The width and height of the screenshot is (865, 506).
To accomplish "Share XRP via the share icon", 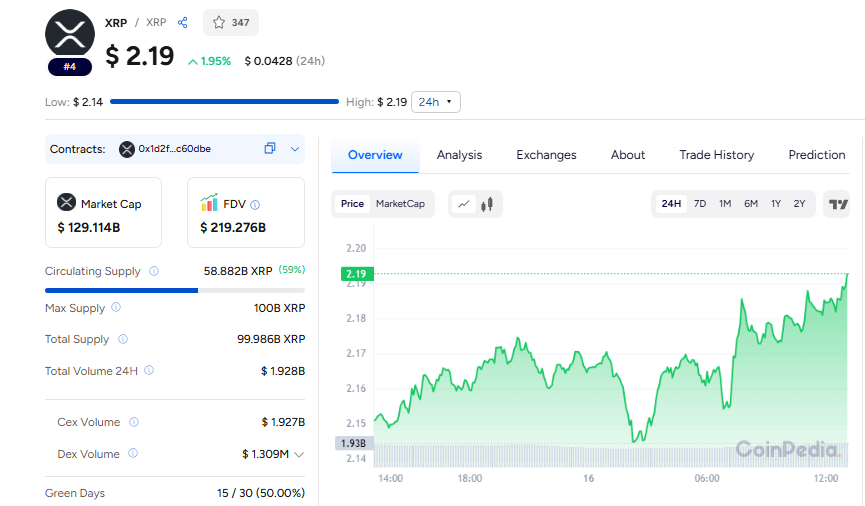I will pyautogui.click(x=183, y=23).
